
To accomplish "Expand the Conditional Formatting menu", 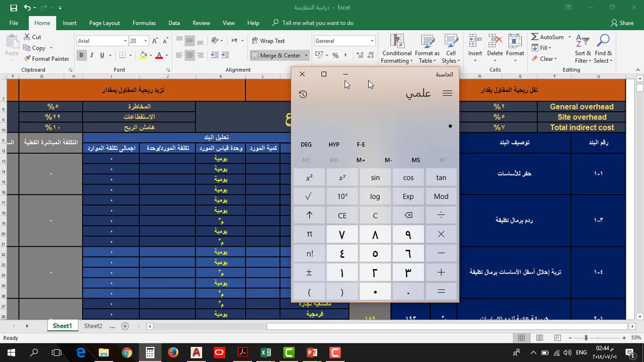I will pyautogui.click(x=396, y=49).
